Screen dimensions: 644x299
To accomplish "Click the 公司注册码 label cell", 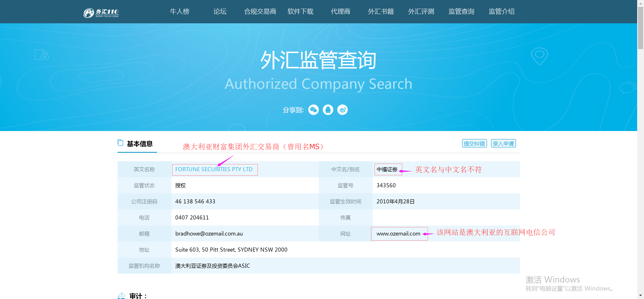I will click(x=144, y=201).
